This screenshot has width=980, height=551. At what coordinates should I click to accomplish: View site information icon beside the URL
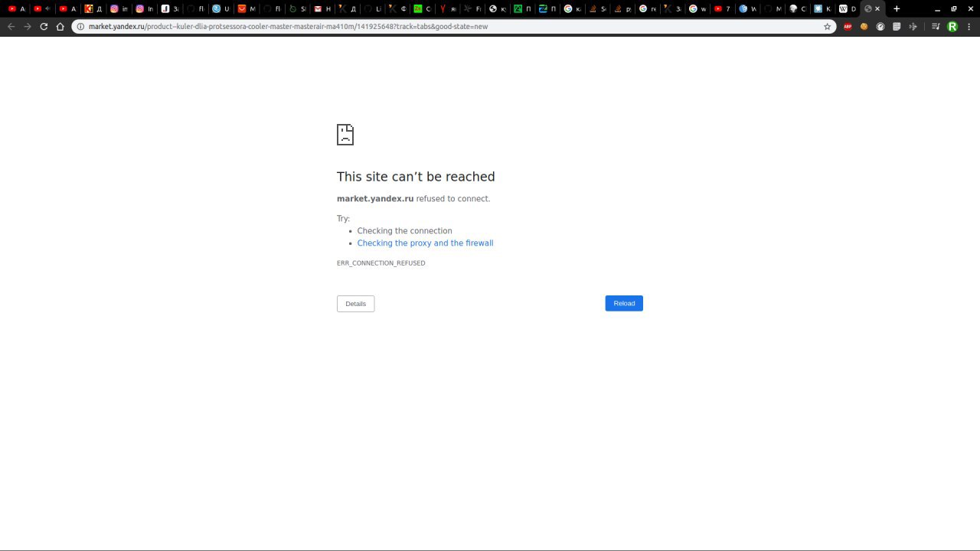pyautogui.click(x=80, y=26)
